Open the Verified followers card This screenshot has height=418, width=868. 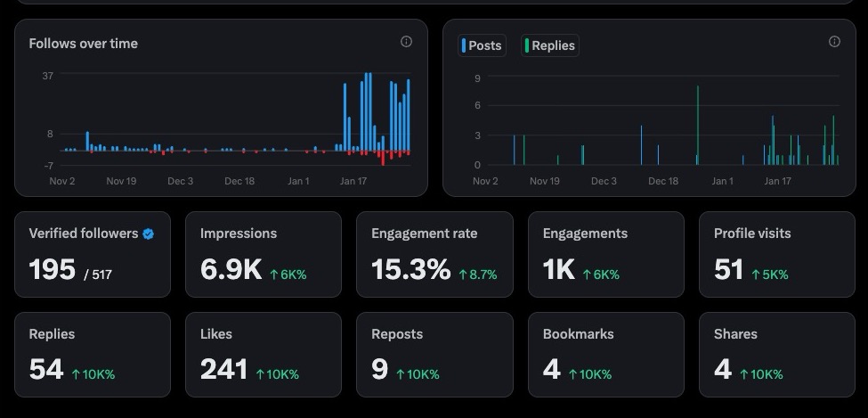(x=93, y=255)
